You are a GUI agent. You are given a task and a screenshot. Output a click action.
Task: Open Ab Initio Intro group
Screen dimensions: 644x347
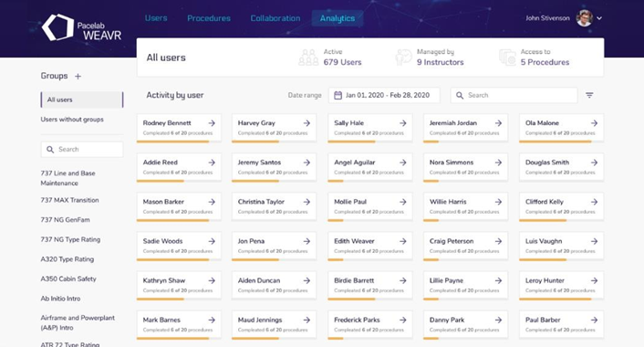pos(60,299)
